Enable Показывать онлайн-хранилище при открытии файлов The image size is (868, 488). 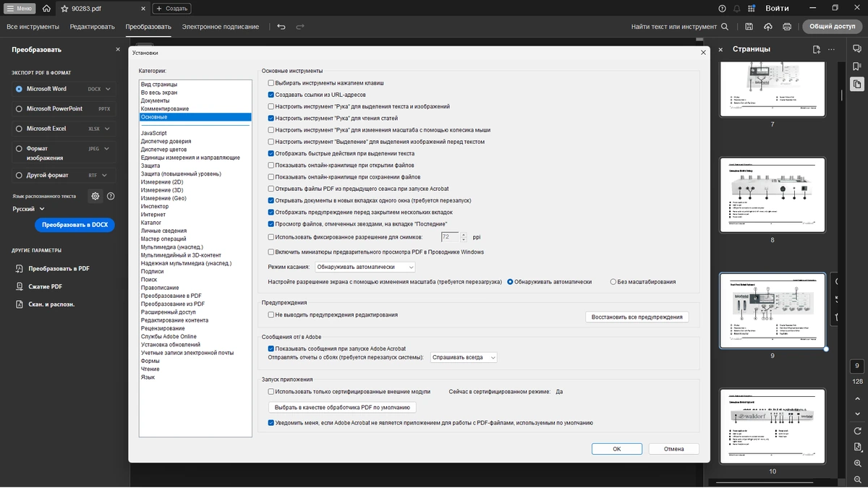[271, 166]
